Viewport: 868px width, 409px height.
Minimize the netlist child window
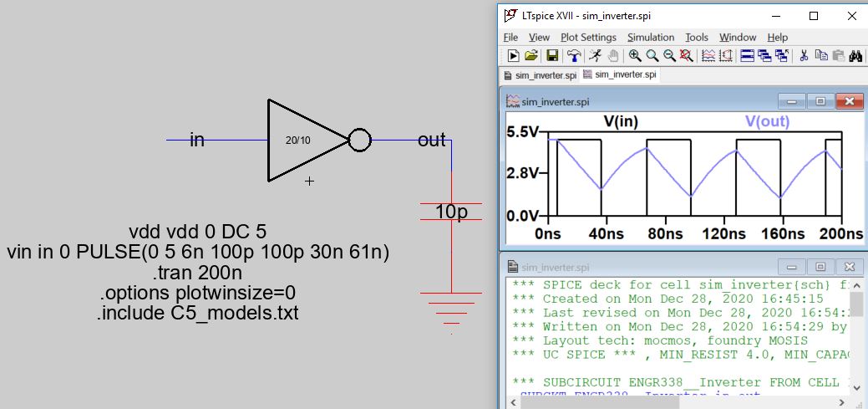click(x=792, y=267)
